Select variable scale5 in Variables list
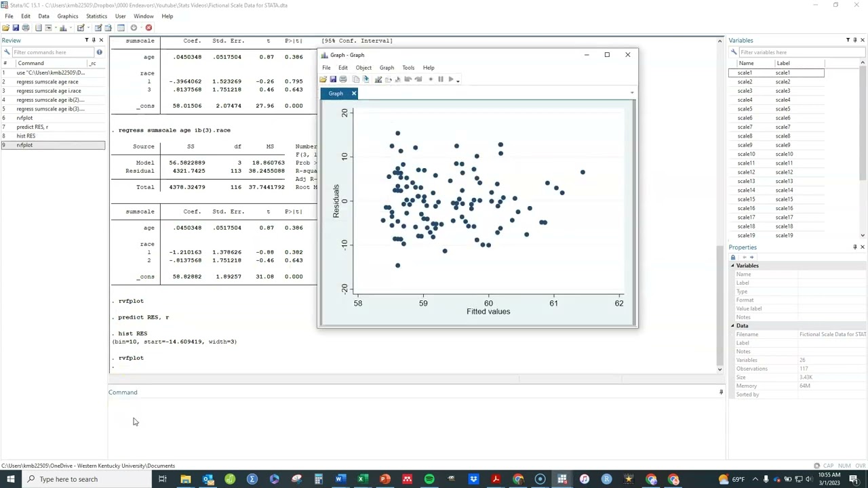The height and width of the screenshot is (488, 868). [776, 108]
